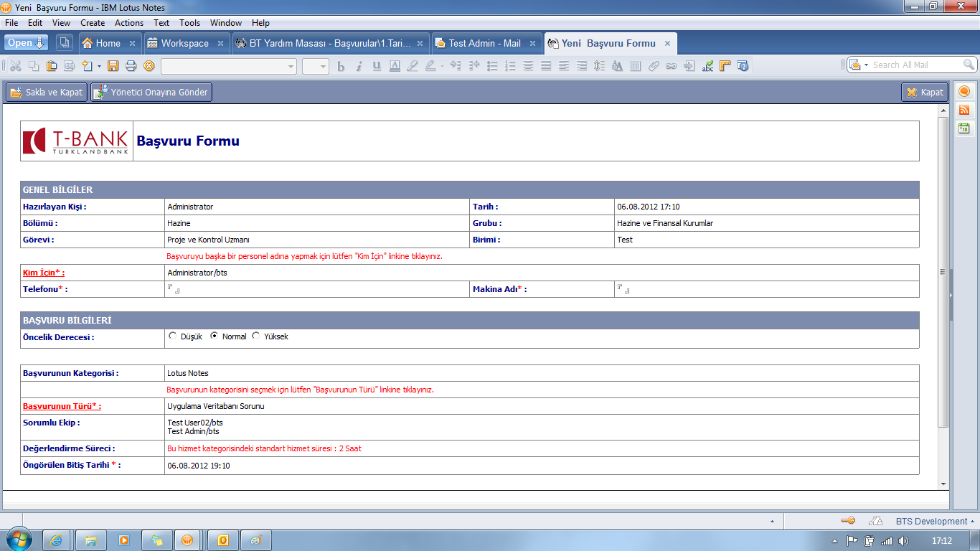The image size is (980, 551).
Task: Toggle underline formatting
Action: [x=376, y=66]
